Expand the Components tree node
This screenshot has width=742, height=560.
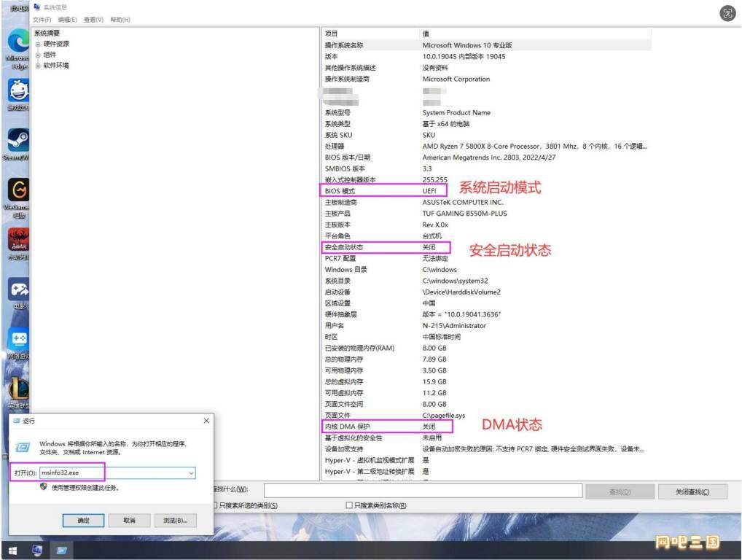pyautogui.click(x=38, y=55)
